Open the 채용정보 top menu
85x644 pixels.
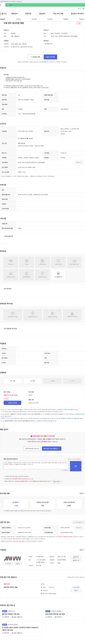pos(14,14)
